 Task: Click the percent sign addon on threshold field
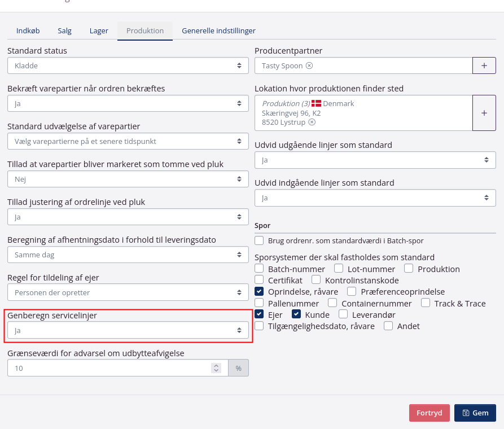click(238, 368)
